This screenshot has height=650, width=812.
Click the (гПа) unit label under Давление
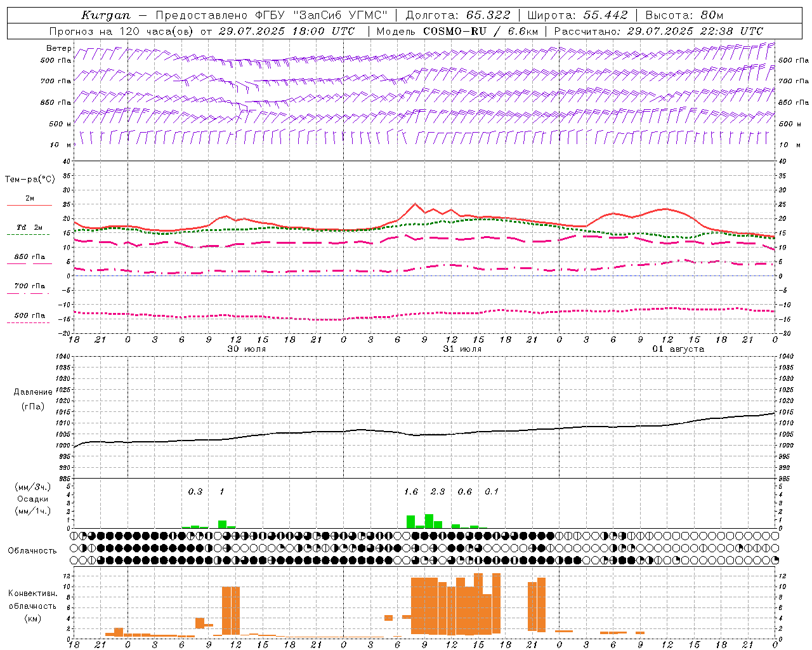pyautogui.click(x=33, y=406)
